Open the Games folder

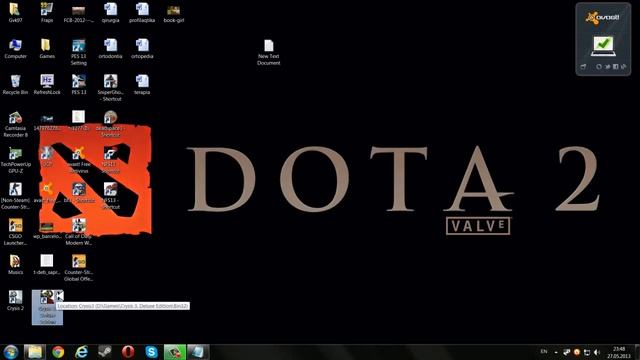click(47, 49)
